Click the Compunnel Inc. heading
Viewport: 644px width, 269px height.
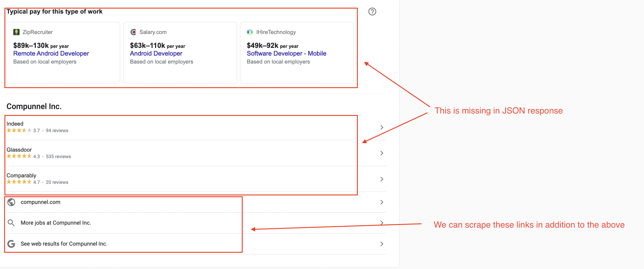[x=34, y=106]
